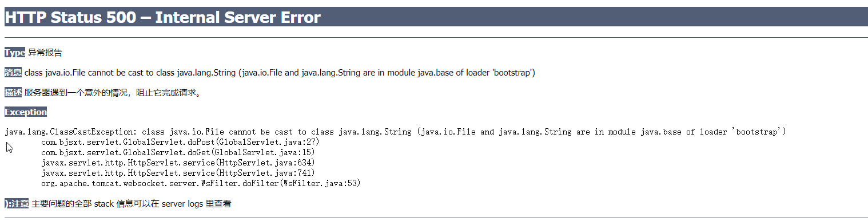Click the bottom horizontal rule line

pyautogui.click(x=436, y=218)
